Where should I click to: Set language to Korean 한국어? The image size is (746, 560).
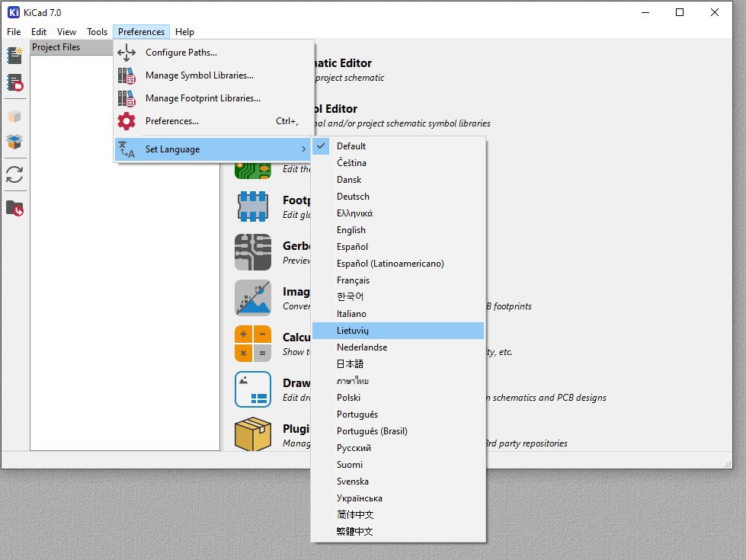click(x=399, y=297)
